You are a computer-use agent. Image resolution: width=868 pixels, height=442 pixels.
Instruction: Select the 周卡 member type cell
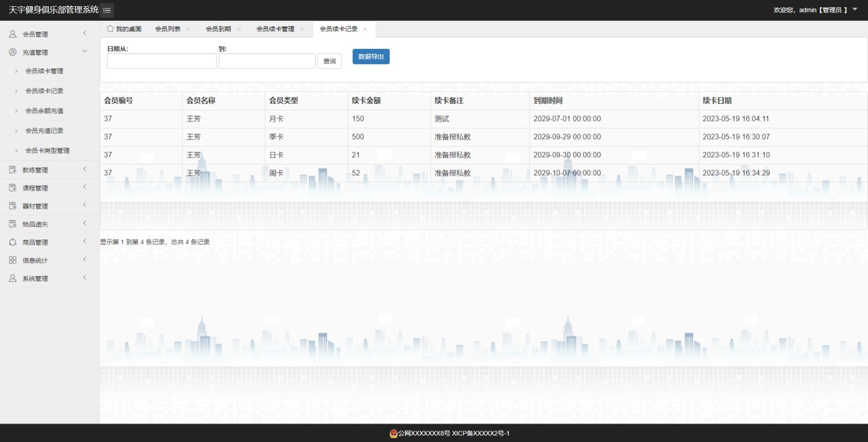306,173
